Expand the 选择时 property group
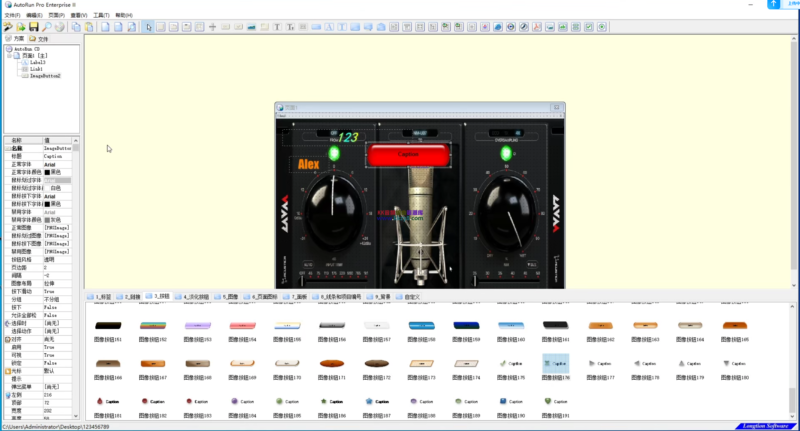 pos(6,323)
